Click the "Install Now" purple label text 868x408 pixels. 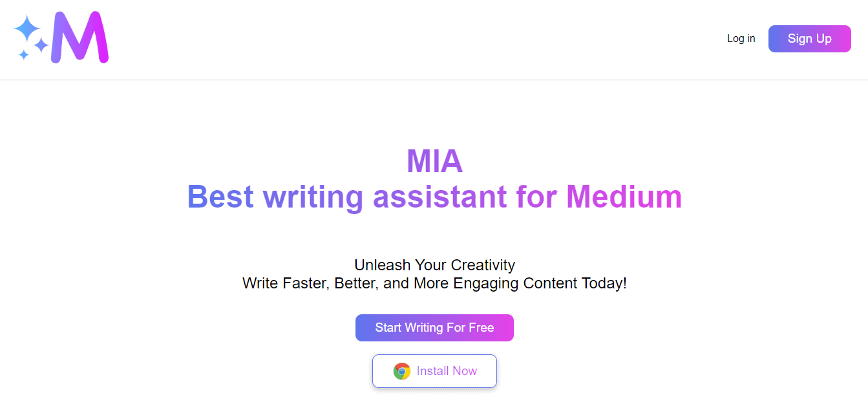coord(447,370)
